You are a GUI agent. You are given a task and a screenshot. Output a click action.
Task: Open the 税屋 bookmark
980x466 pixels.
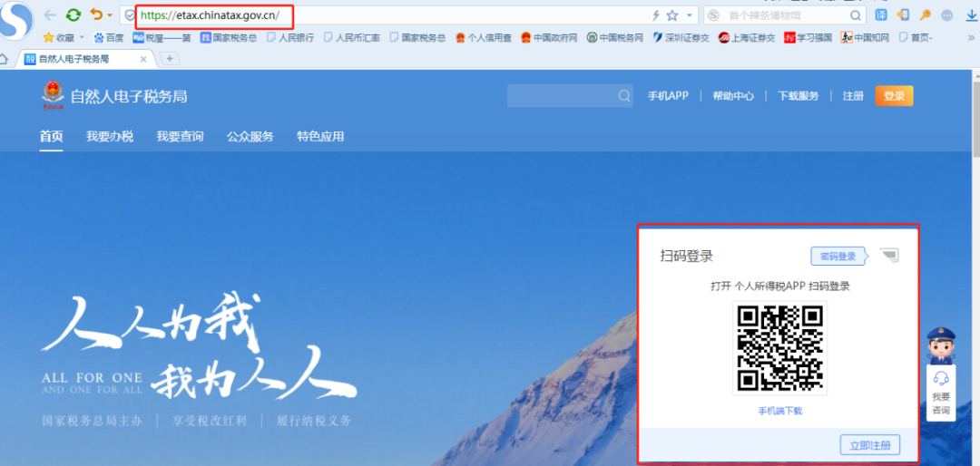pyautogui.click(x=162, y=37)
